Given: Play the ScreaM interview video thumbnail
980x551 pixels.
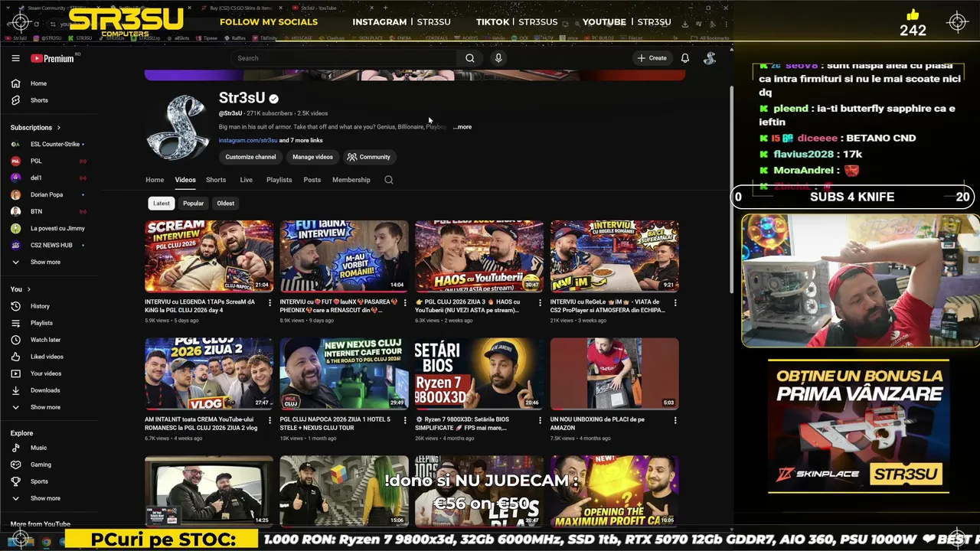Looking at the screenshot, I should coord(209,256).
